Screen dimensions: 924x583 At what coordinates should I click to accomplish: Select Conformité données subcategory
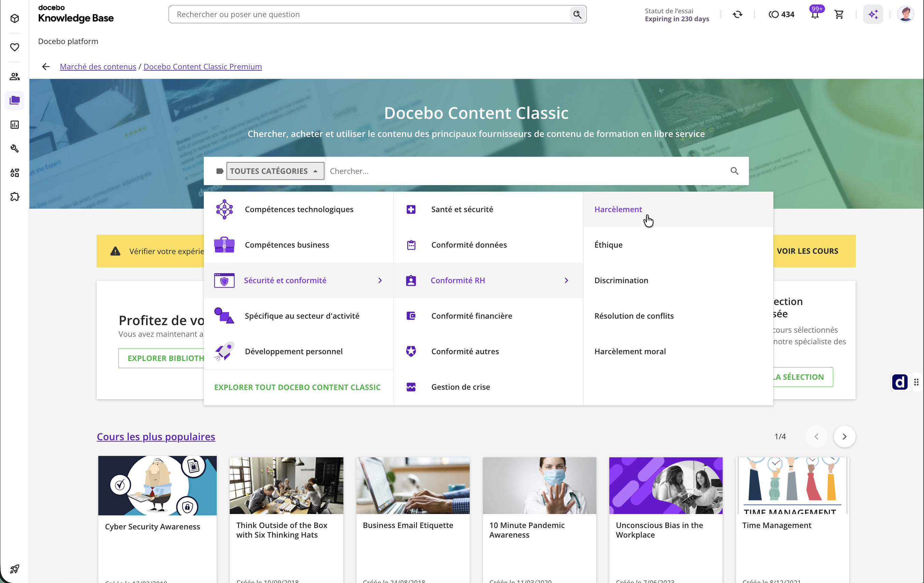pyautogui.click(x=488, y=245)
